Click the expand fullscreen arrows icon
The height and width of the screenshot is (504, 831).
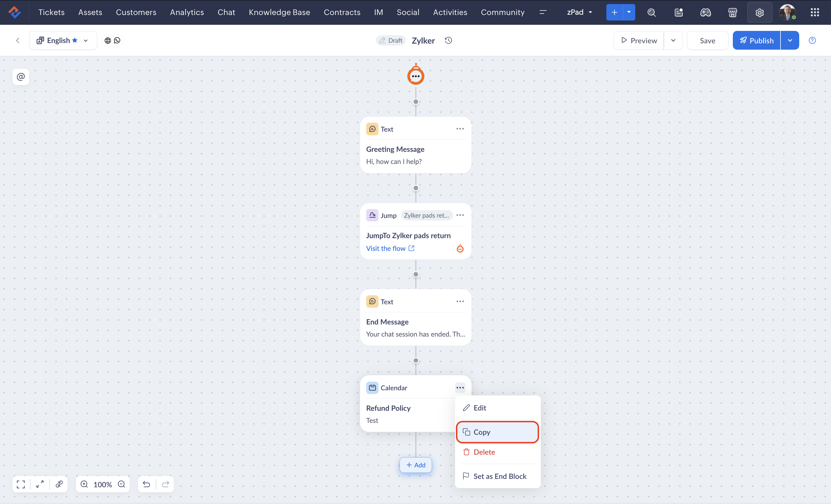click(x=40, y=484)
